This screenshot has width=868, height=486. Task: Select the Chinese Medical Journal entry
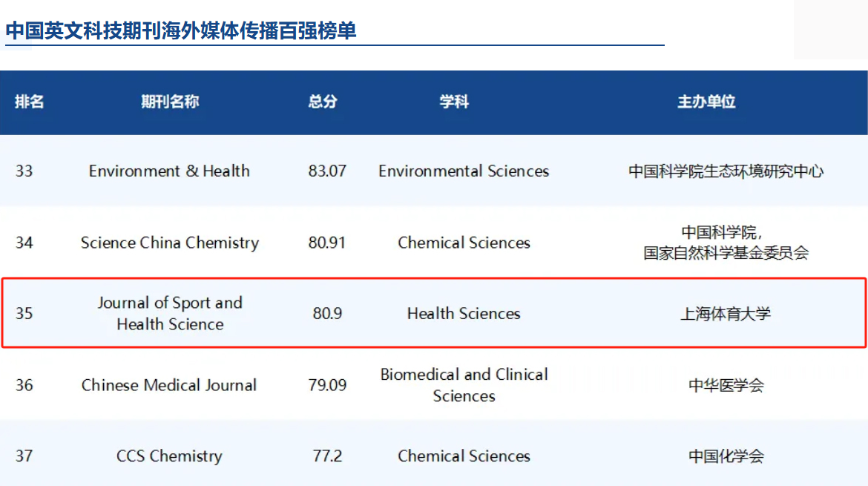[x=169, y=385]
